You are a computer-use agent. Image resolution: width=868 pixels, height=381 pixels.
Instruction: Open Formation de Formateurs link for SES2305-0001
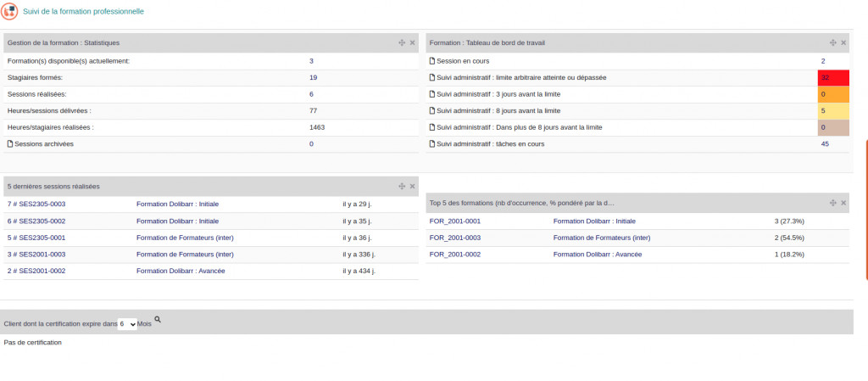pos(185,238)
